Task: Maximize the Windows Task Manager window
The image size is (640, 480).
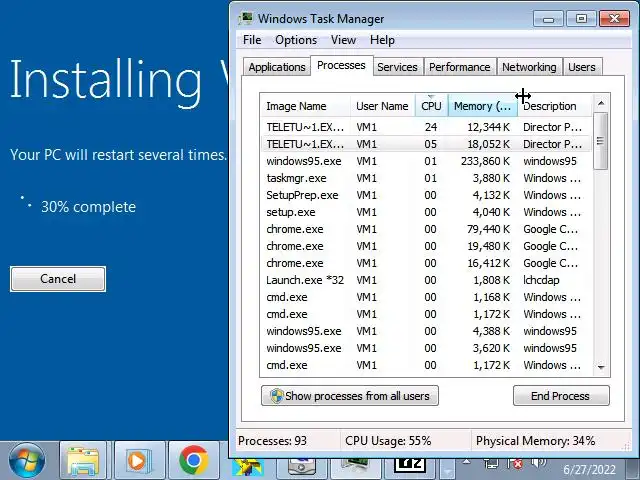Action: click(x=581, y=19)
